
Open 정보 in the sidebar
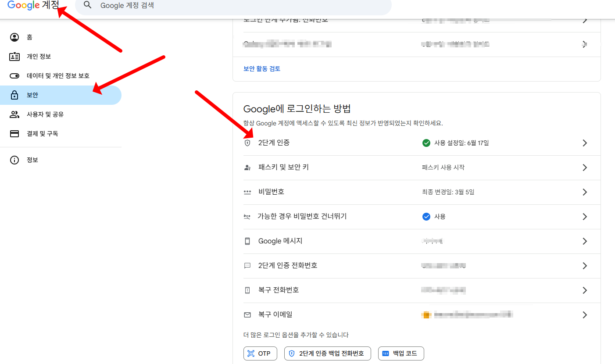click(61, 160)
